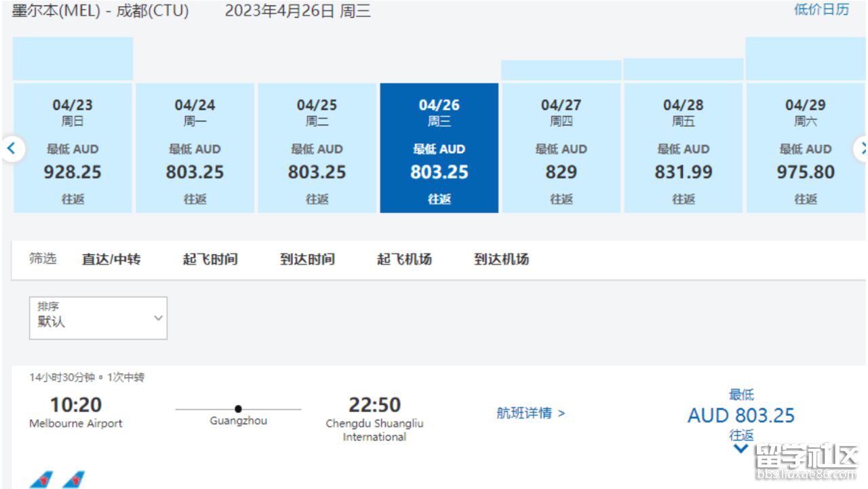The width and height of the screenshot is (868, 489).
Task: Click the route title 墨尔本(MEL) - 成都(CTU)
Action: tap(100, 11)
